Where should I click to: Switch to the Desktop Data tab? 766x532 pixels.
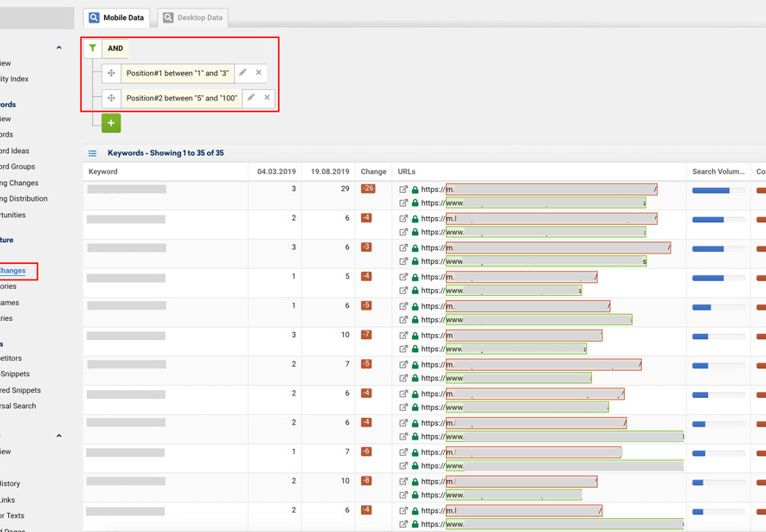click(193, 18)
